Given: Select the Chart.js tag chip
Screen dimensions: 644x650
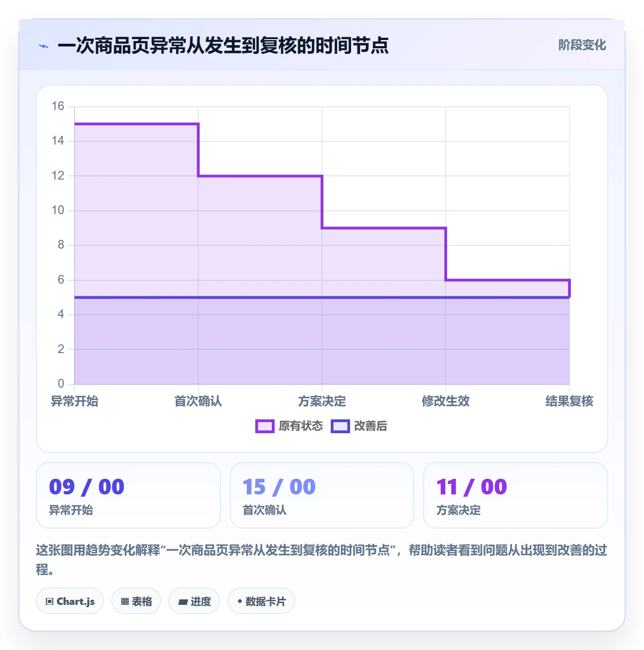Looking at the screenshot, I should pos(70,601).
